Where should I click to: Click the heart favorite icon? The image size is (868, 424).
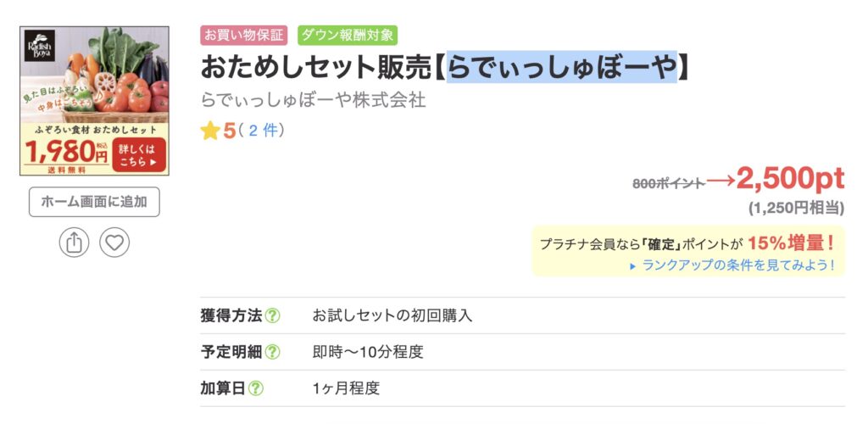(x=114, y=243)
